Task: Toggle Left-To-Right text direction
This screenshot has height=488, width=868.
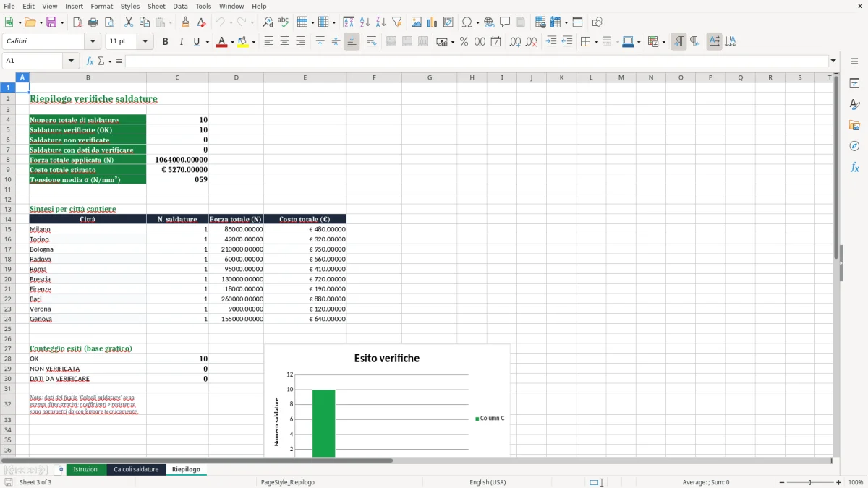Action: tap(678, 42)
